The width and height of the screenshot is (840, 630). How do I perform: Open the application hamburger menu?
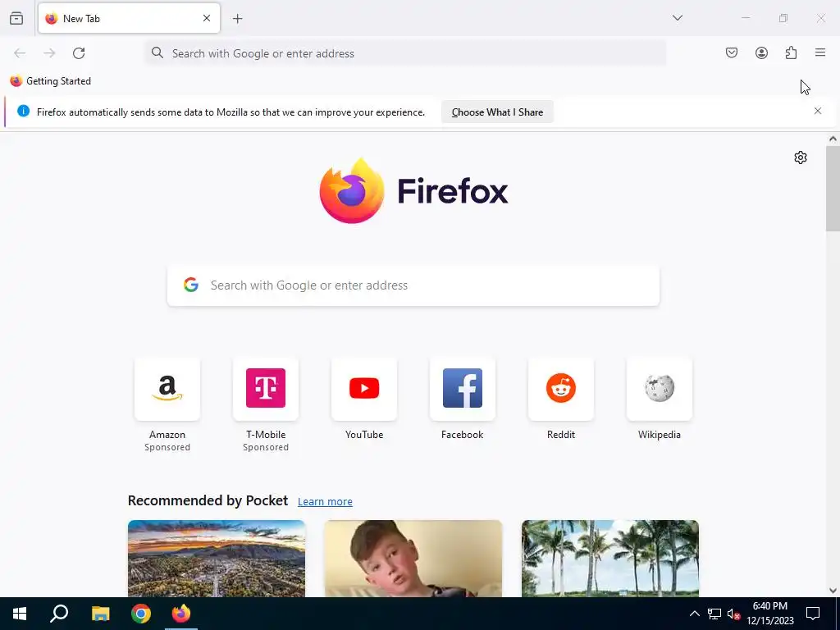tap(820, 52)
